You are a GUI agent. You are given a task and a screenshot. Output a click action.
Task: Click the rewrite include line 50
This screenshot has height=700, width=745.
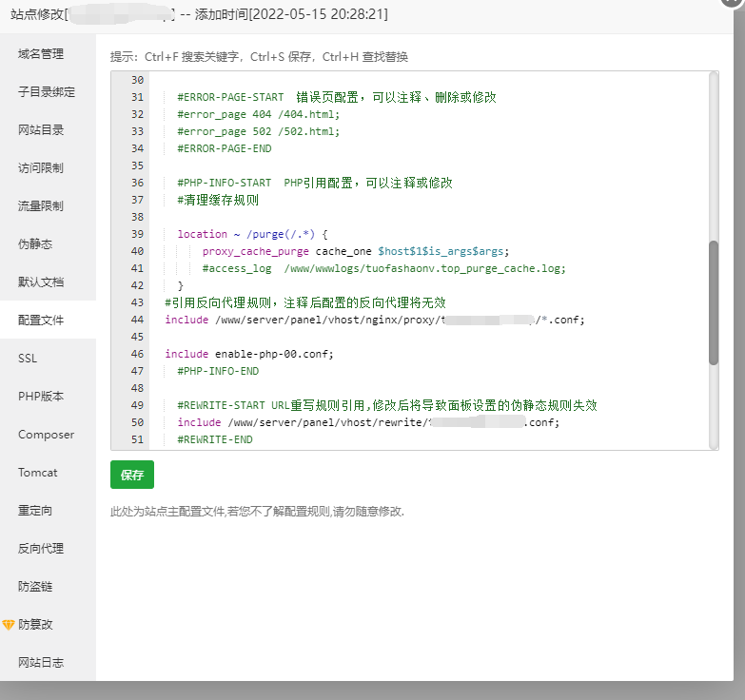pyautogui.click(x=368, y=422)
